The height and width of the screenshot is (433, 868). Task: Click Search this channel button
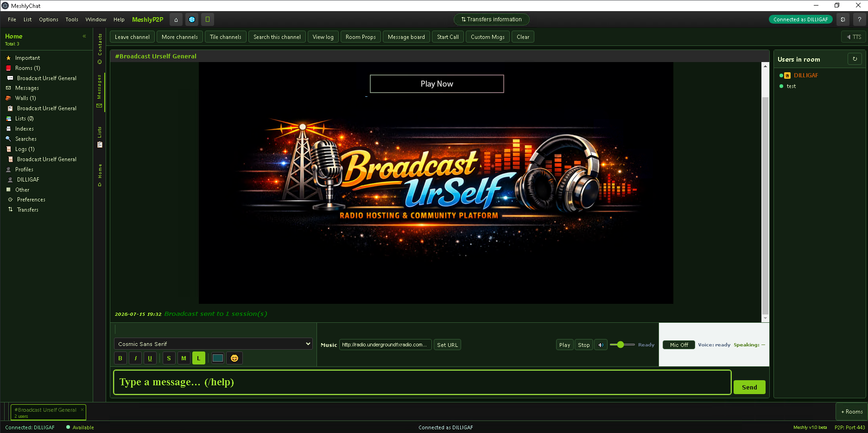click(x=277, y=37)
